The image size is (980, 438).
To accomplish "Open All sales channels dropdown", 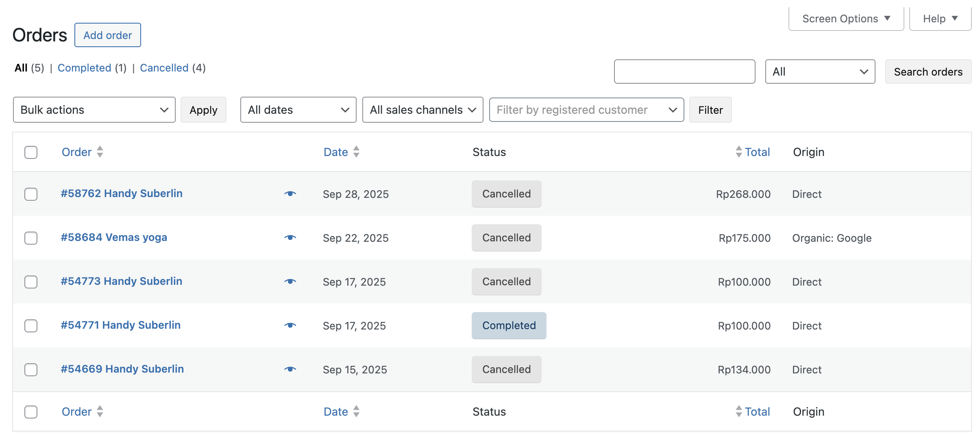I will coord(422,110).
